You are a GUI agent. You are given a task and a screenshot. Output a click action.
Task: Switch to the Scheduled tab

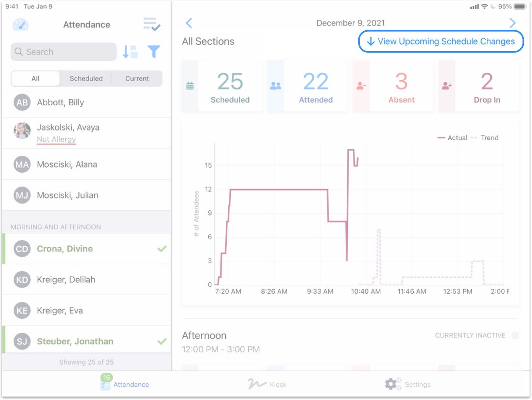click(86, 78)
